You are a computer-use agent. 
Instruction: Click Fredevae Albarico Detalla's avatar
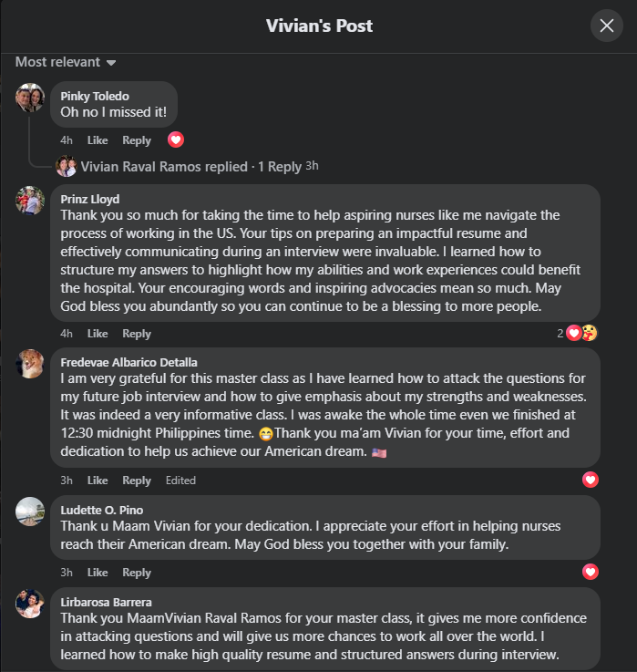click(x=30, y=364)
